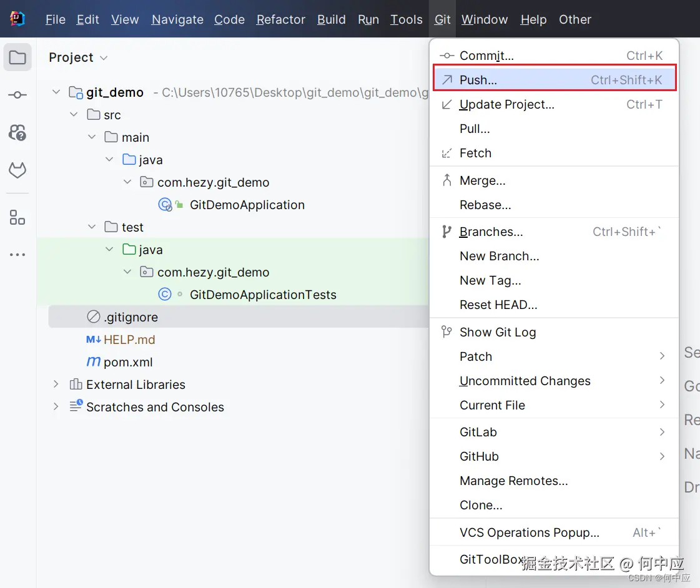Viewport: 700px width, 588px height.
Task: Click Manage Remotes... menu entry
Action: click(x=513, y=481)
